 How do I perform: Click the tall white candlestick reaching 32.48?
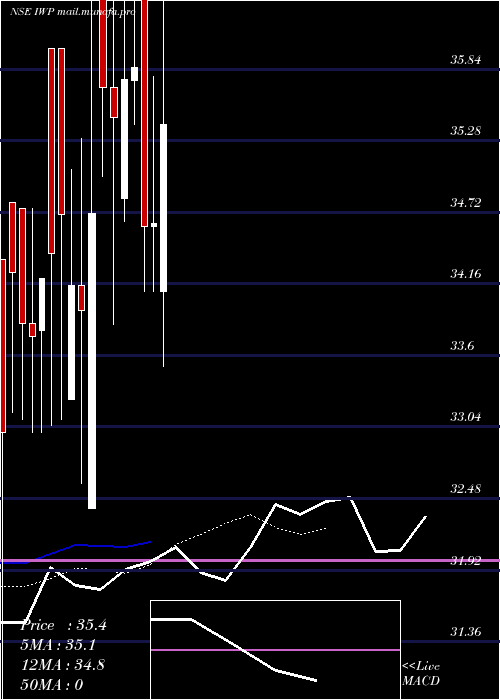click(x=92, y=361)
